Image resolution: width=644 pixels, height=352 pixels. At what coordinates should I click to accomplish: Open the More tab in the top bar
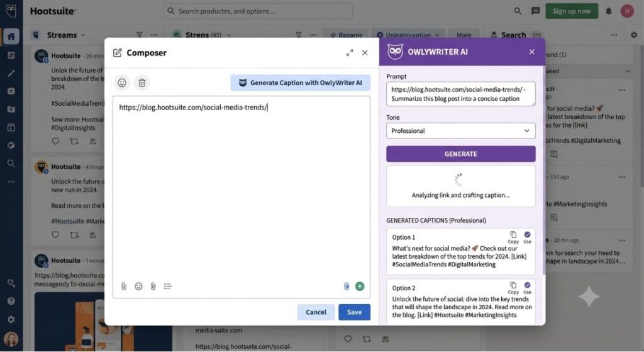coord(464,35)
